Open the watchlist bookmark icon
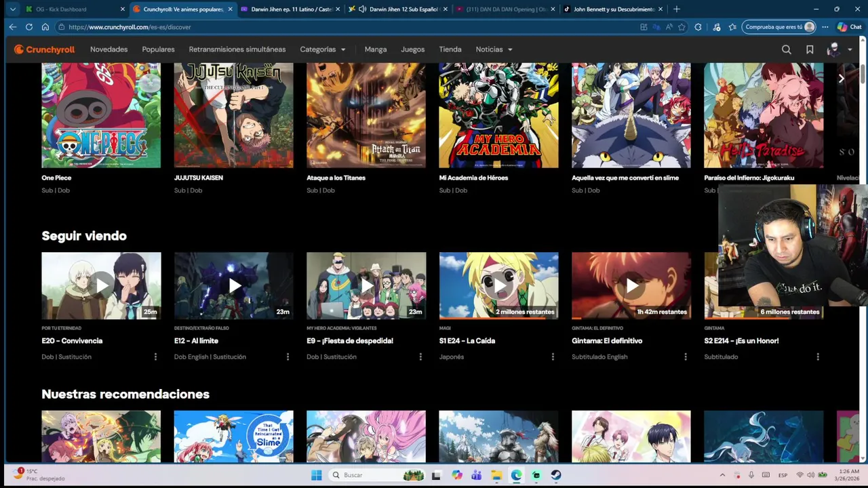Screen dimensions: 868x488 (810, 49)
